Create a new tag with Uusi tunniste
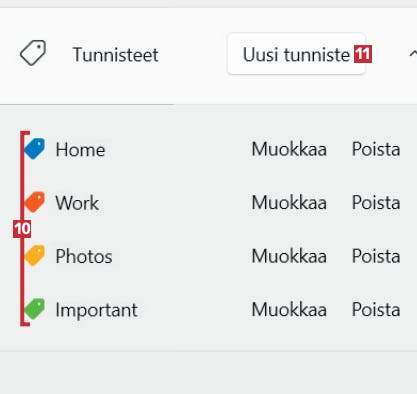This screenshot has width=417, height=394. coord(296,54)
